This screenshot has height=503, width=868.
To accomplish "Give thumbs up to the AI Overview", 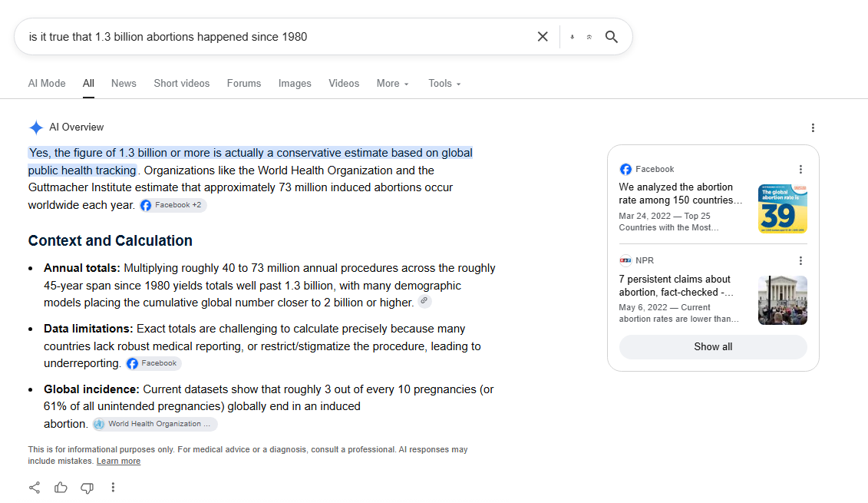I will 61,488.
